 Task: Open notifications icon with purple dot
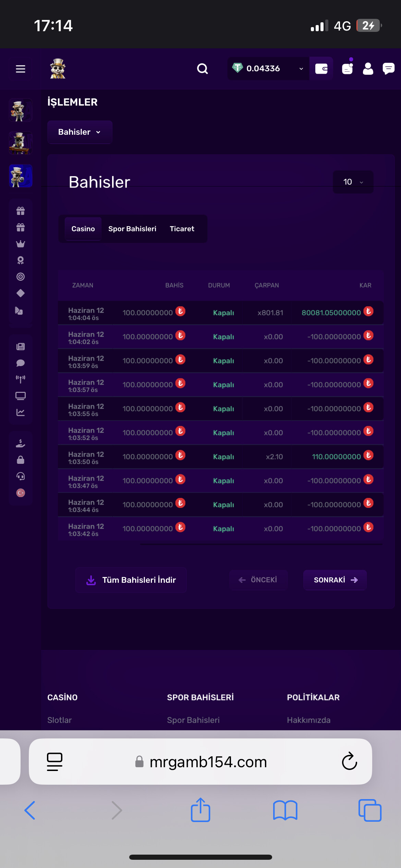click(x=348, y=69)
